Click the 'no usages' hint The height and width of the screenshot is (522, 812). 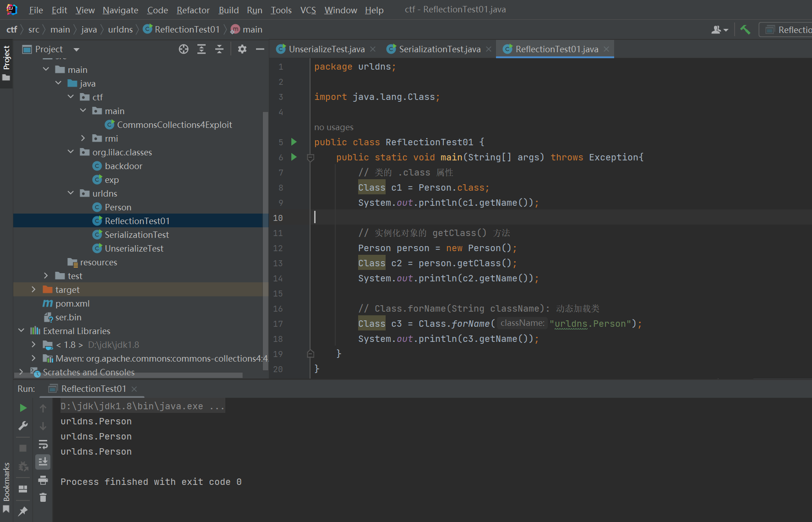tap(333, 127)
